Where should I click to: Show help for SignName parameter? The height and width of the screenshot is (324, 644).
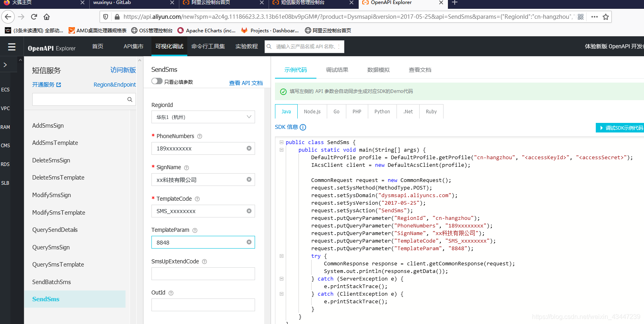click(x=187, y=168)
